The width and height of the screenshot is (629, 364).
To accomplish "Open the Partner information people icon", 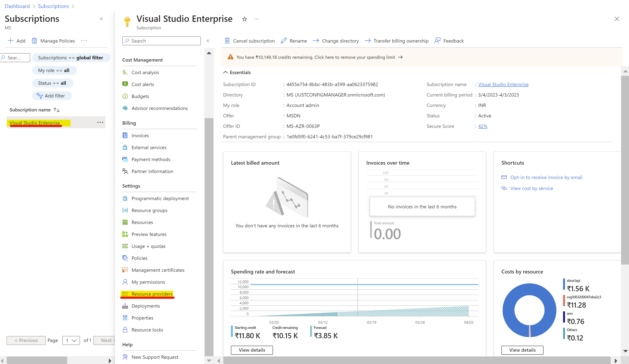I will point(125,171).
